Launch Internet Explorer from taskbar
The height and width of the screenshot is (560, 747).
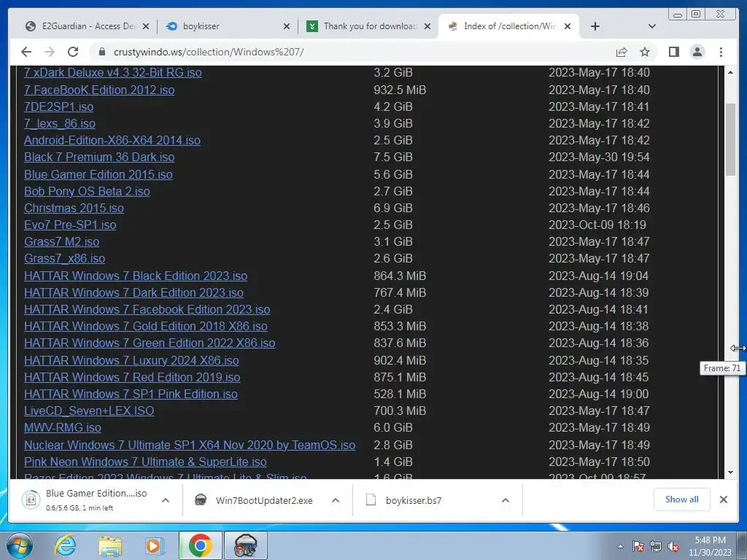(x=65, y=545)
